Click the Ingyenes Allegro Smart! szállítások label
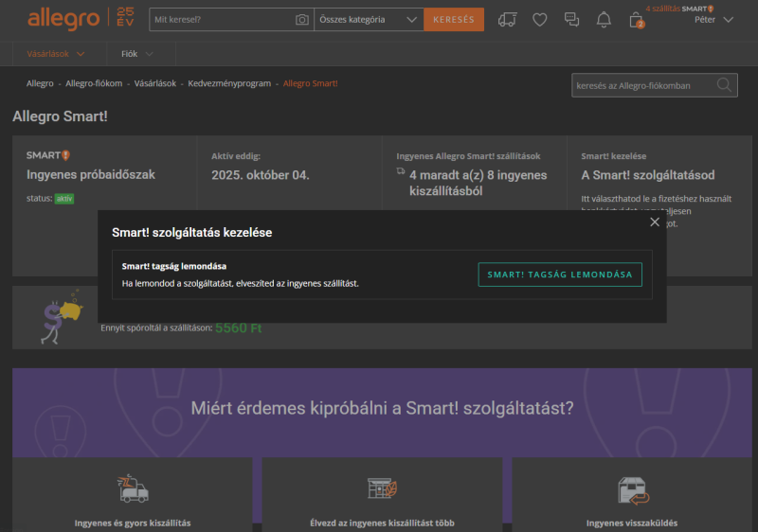This screenshot has height=532, width=758. [x=468, y=156]
